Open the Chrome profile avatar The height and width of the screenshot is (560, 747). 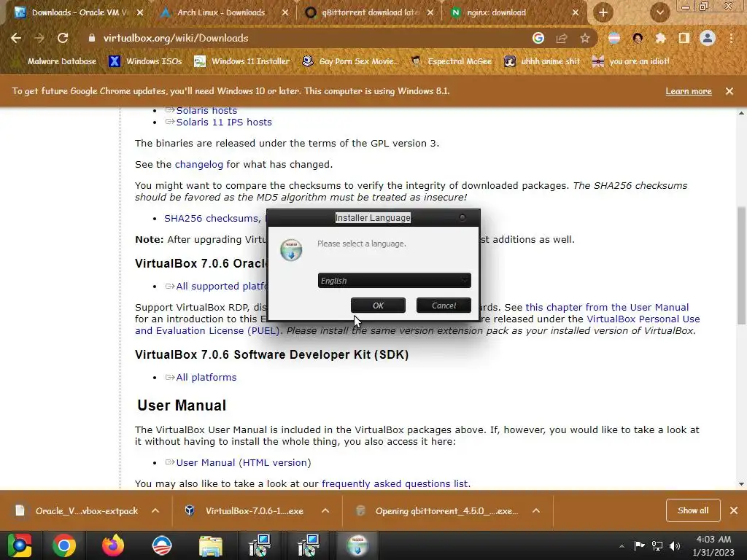(x=708, y=38)
